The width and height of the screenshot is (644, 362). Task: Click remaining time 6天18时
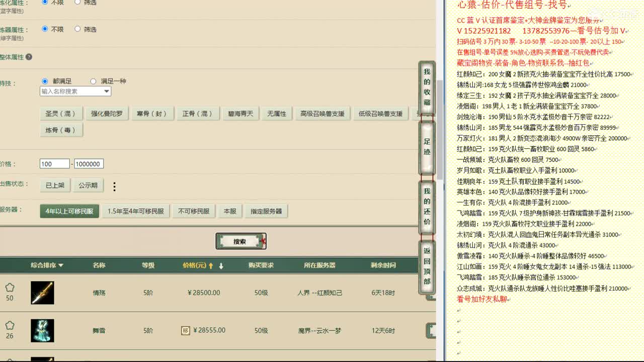[383, 293]
